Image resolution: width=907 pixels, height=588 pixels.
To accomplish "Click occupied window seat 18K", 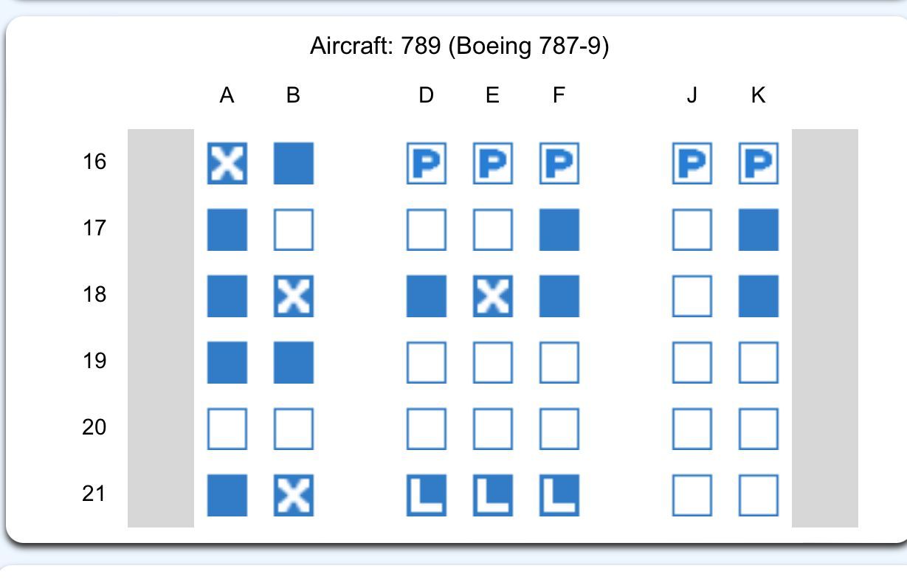I will click(758, 296).
